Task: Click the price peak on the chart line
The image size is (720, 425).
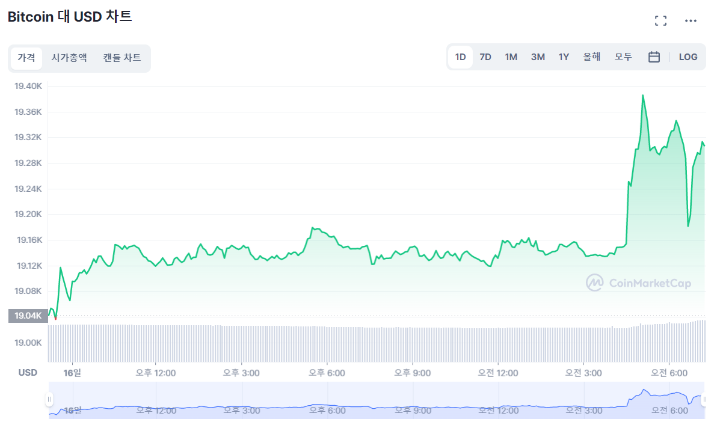Action: (x=642, y=96)
